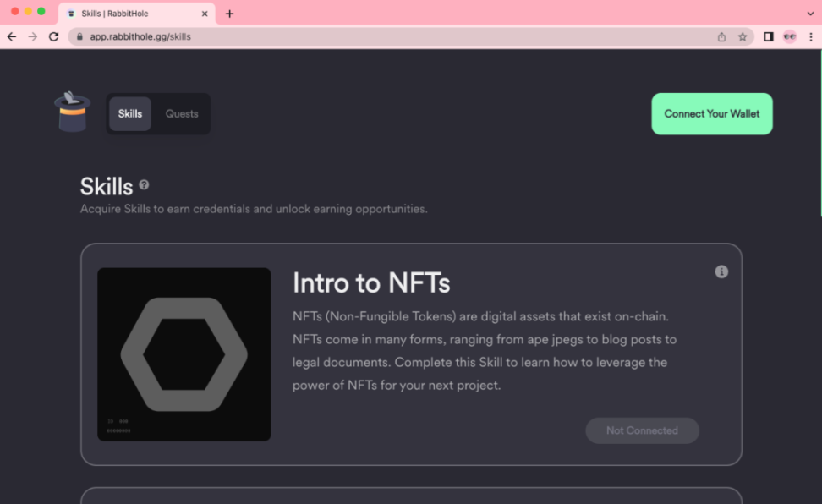Screen dimensions: 822x504
Task: Share this page via the share icon
Action: 721,36
